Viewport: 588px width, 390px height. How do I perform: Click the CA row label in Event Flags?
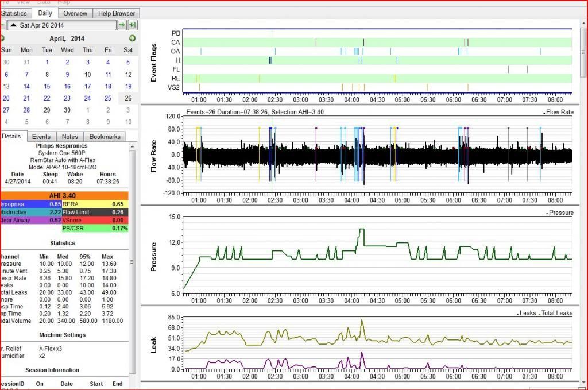(x=176, y=43)
